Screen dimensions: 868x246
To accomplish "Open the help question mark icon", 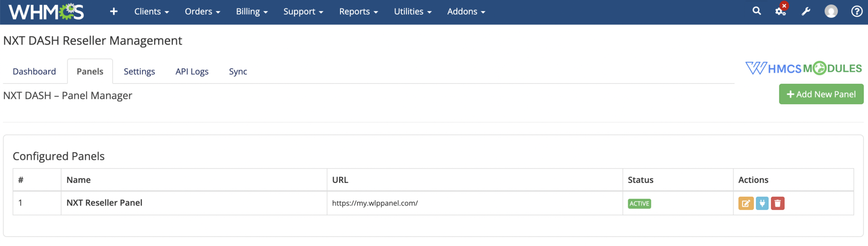I will [857, 12].
